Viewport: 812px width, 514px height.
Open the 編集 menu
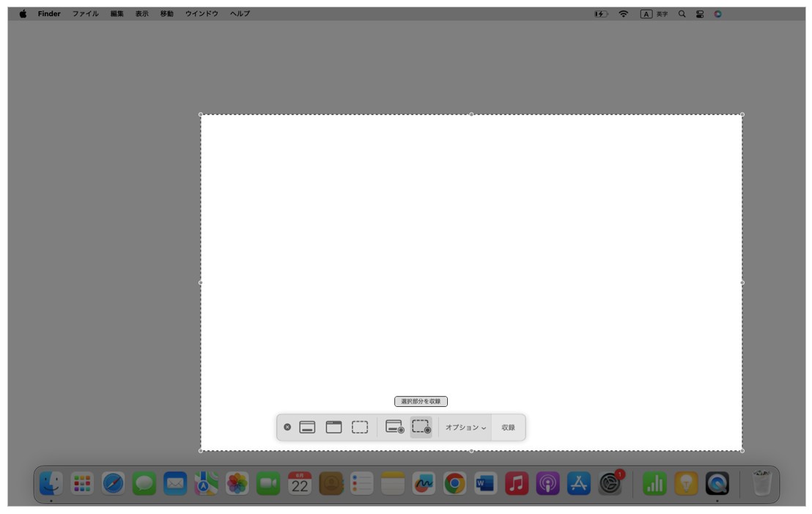tap(117, 14)
